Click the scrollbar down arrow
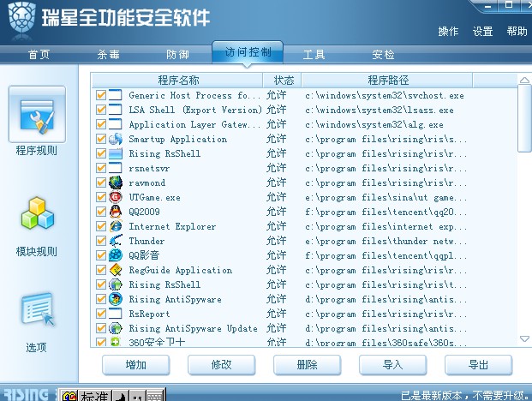The image size is (532, 401). click(524, 339)
